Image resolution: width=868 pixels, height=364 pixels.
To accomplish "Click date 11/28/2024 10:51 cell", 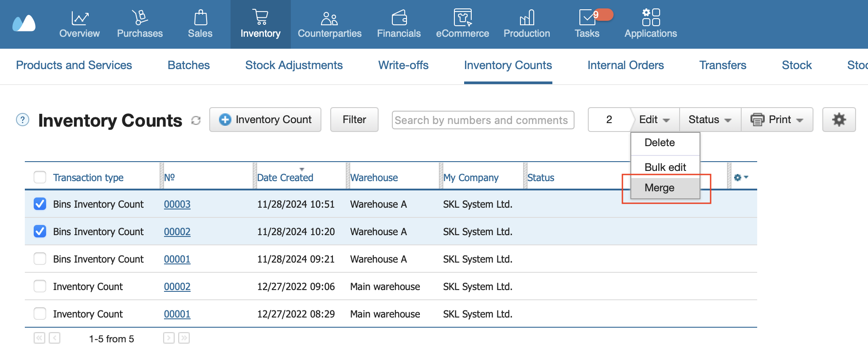I will coord(296,204).
